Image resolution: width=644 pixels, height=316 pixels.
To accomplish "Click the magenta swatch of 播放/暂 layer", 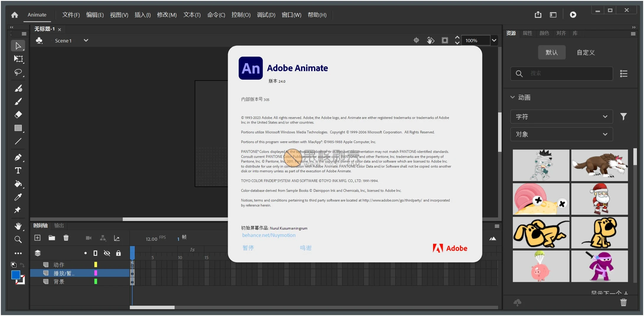I will (96, 273).
